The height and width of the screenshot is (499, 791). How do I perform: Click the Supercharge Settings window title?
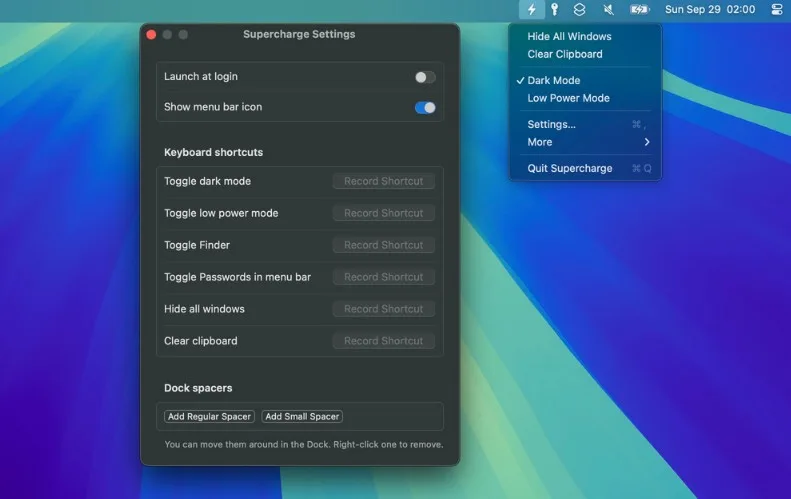coord(299,34)
